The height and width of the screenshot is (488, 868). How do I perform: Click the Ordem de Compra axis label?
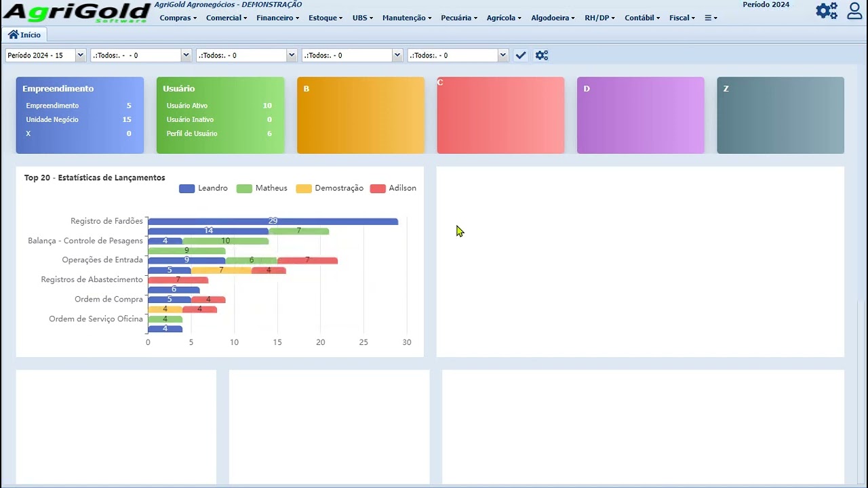point(108,299)
